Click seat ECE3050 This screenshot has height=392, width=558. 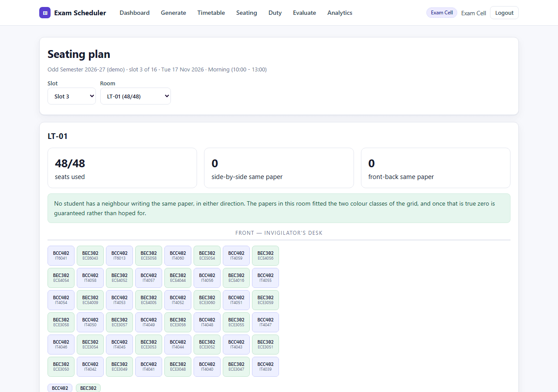click(x=61, y=367)
